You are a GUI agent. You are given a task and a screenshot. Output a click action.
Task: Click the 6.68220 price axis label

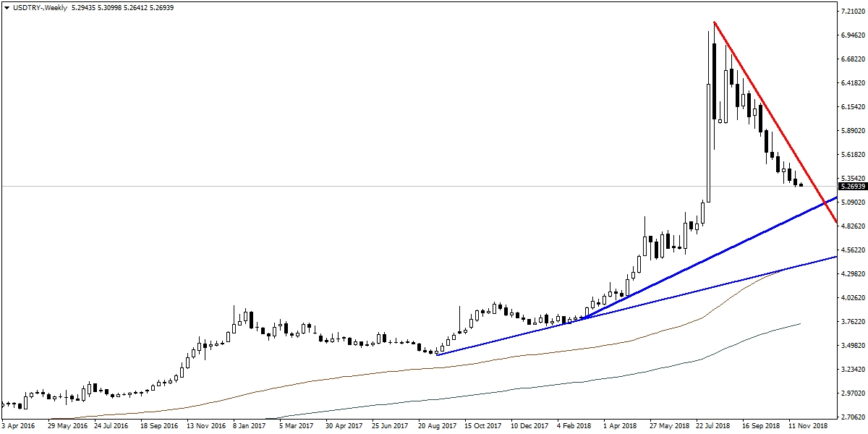point(853,59)
